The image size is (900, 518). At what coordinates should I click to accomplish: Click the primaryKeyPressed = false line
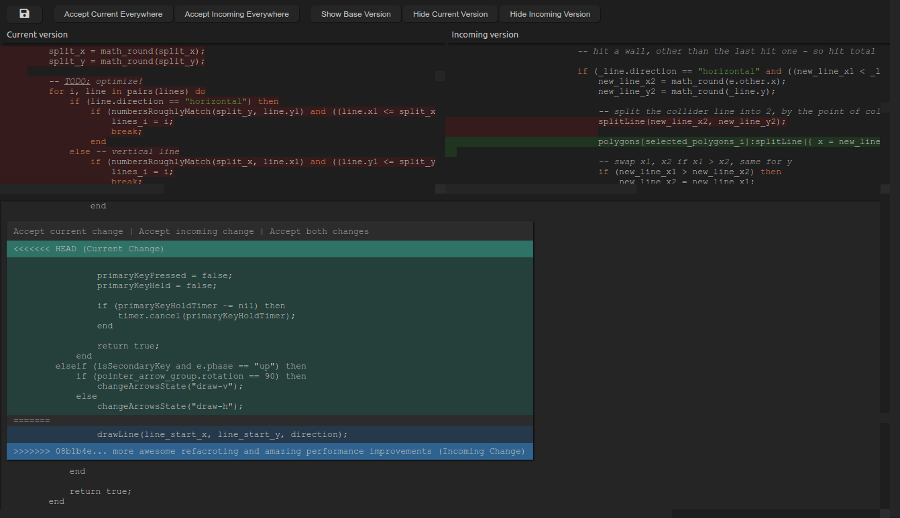tap(165, 276)
